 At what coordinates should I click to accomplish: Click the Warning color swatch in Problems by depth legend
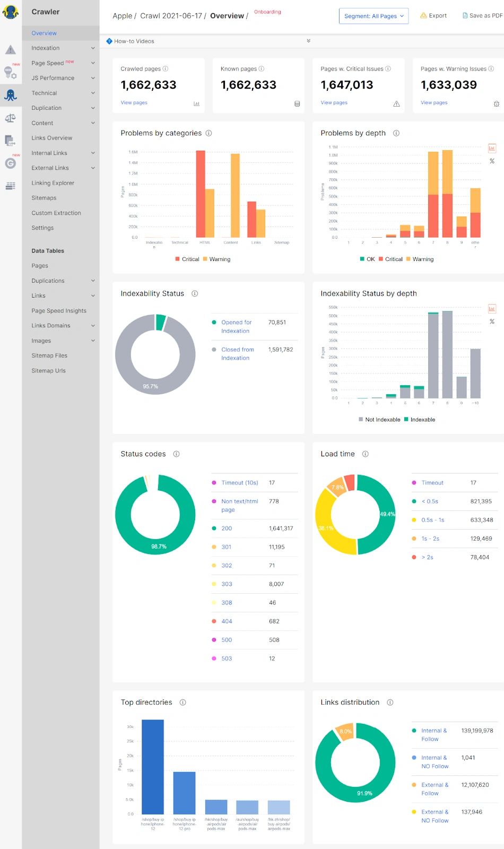point(409,259)
